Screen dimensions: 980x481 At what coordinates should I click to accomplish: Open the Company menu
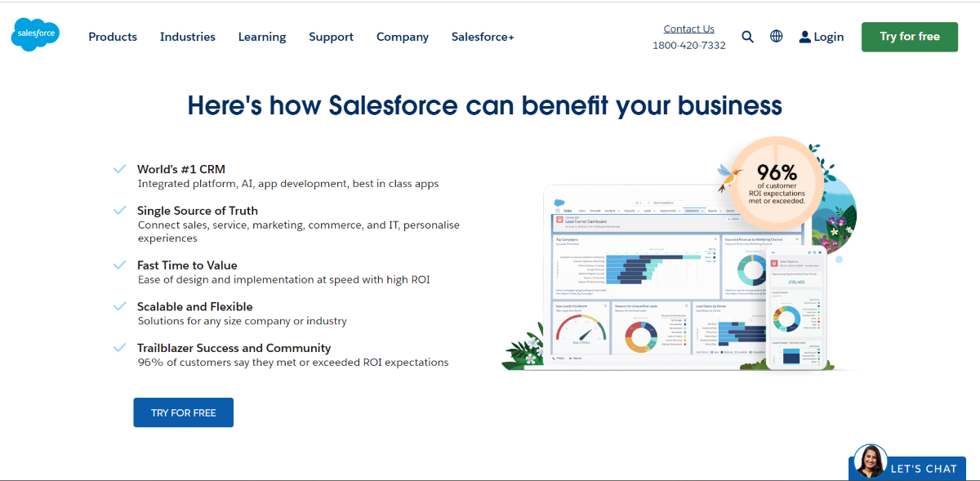pyautogui.click(x=403, y=37)
